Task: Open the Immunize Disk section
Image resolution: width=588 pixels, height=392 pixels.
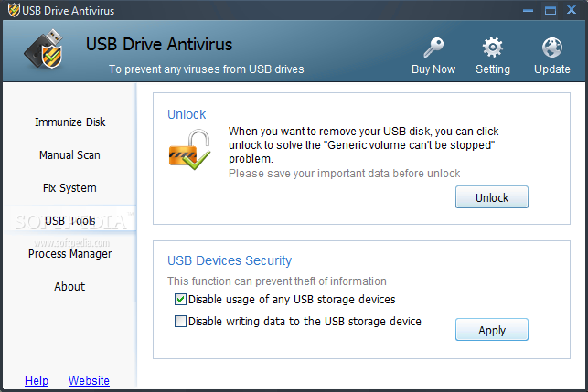Action: pyautogui.click(x=69, y=122)
